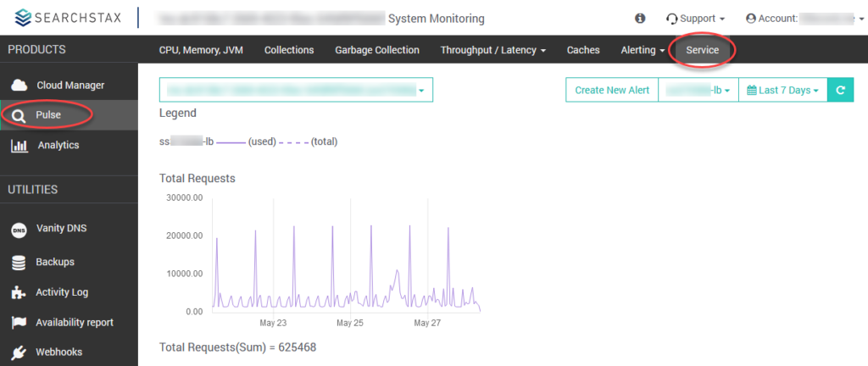Open Cloud Manager via its cloud icon
Viewport: 868px width, 366px height.
coord(19,85)
